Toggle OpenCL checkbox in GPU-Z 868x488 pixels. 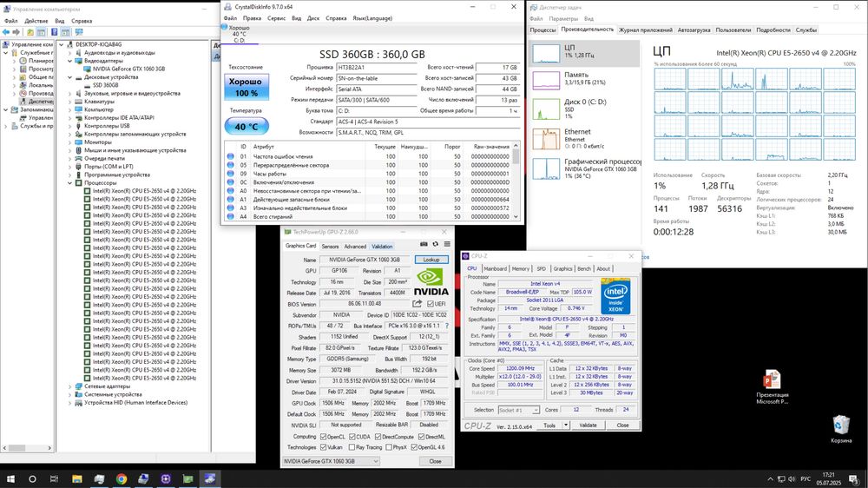[323, 437]
